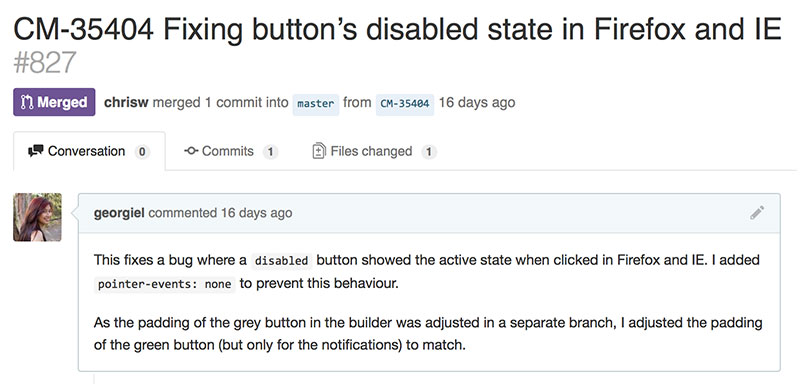Image resolution: width=800 pixels, height=386 pixels.
Task: Click the diff file icon beside Files changed
Action: pos(319,151)
